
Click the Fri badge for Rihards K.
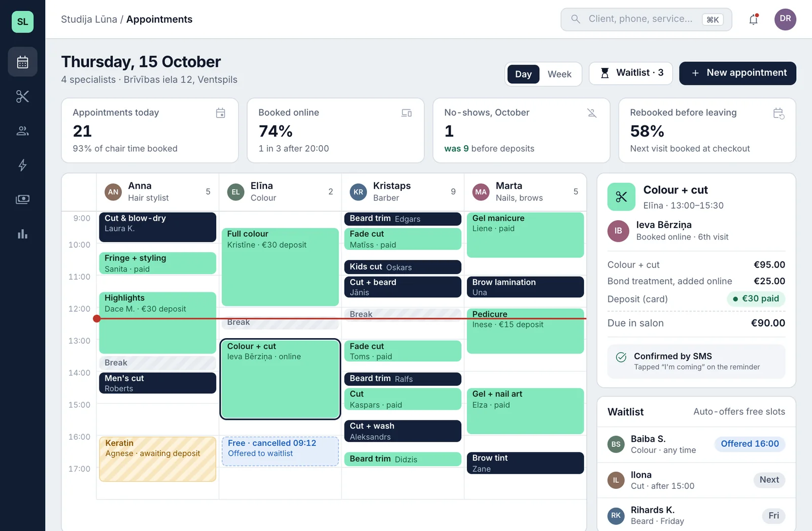[x=773, y=516]
